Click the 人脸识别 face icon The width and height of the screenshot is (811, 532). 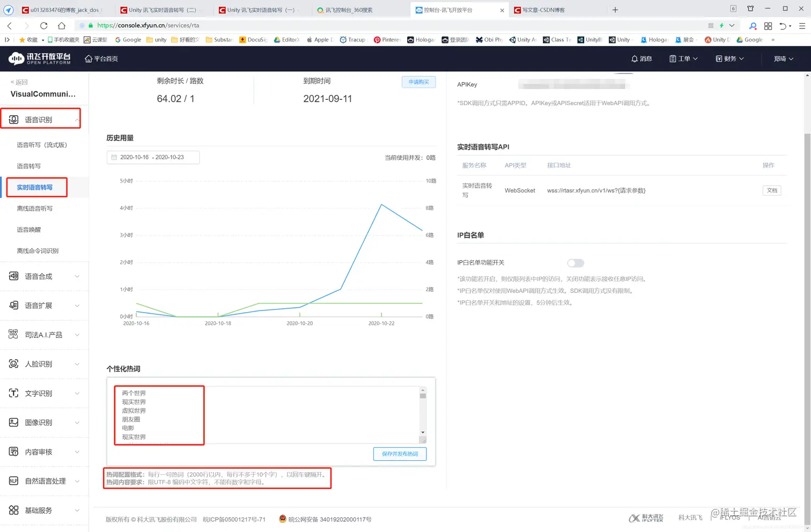click(x=14, y=364)
